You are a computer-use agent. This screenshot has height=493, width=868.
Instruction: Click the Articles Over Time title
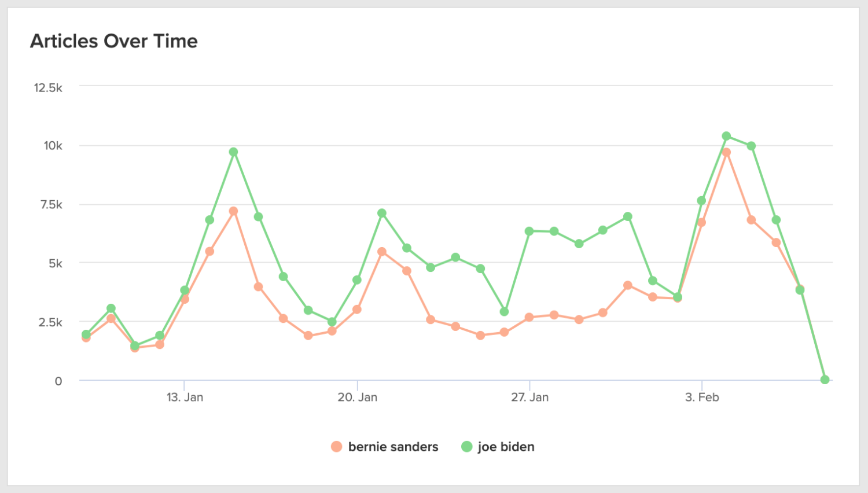click(x=114, y=41)
